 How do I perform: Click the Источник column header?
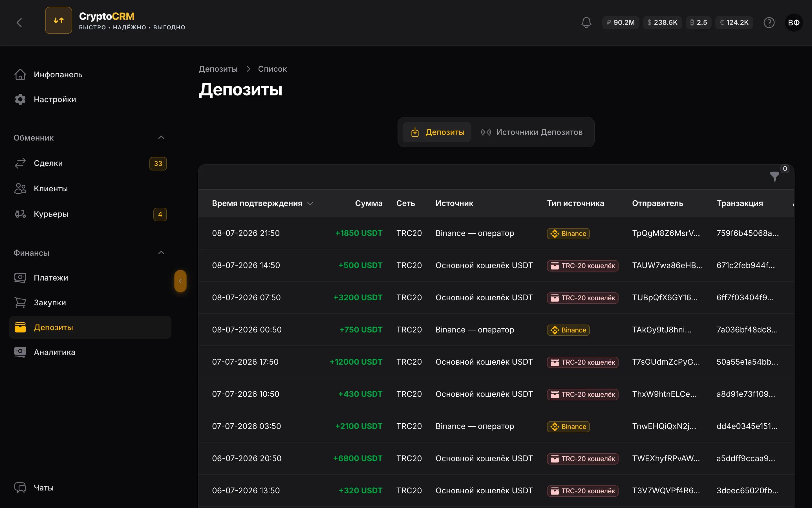click(x=454, y=203)
